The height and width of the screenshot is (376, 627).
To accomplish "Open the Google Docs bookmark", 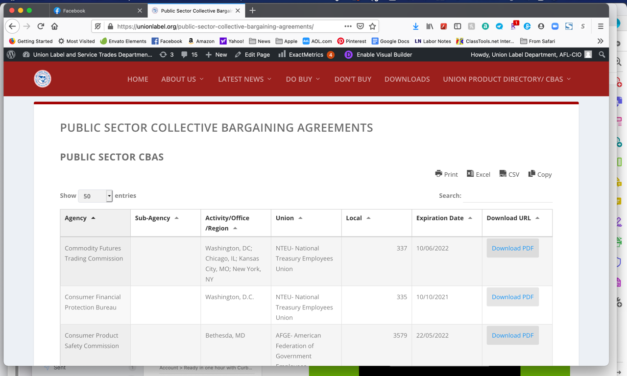I will pos(390,41).
